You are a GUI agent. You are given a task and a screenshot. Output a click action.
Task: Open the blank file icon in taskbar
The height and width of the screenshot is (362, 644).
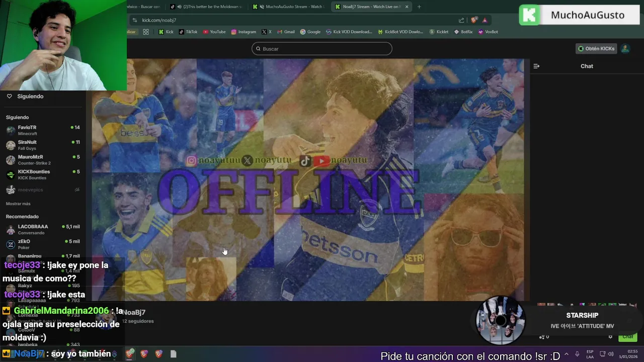coord(173,354)
